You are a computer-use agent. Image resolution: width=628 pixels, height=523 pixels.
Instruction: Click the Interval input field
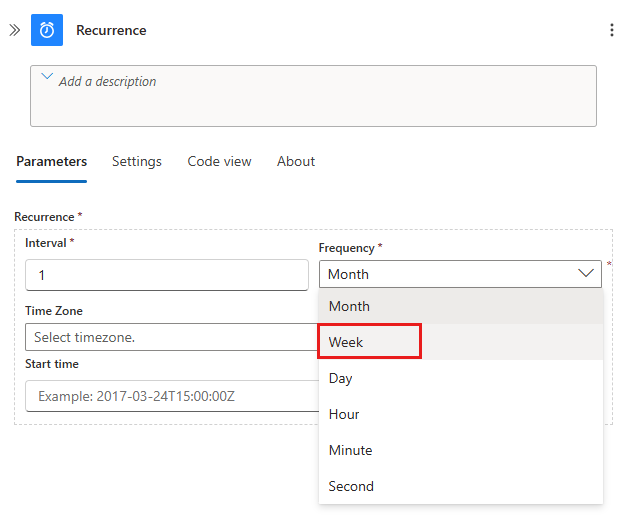click(x=166, y=275)
